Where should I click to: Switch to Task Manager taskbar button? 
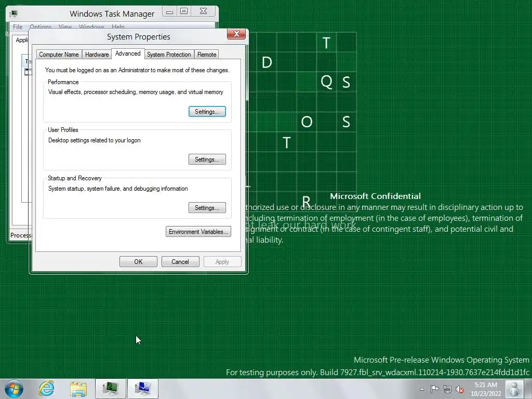pos(111,389)
